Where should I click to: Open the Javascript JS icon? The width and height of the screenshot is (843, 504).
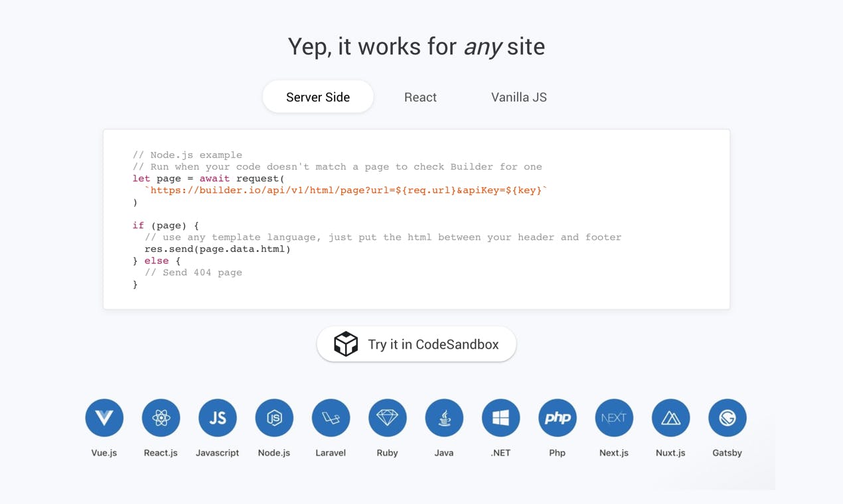coord(218,418)
